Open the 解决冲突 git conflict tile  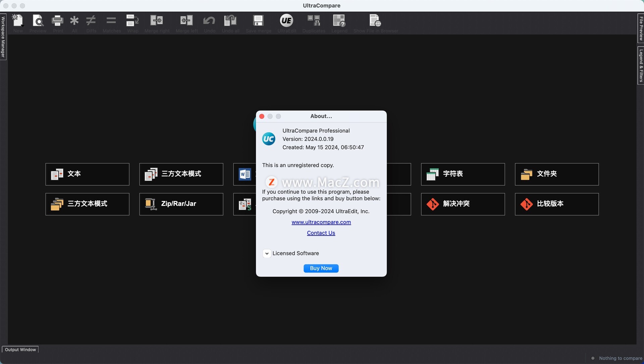click(x=463, y=204)
